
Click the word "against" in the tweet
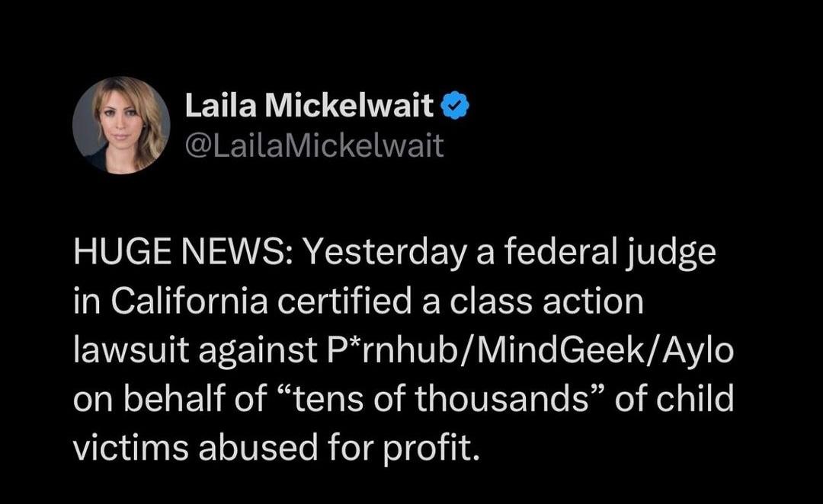(258, 352)
